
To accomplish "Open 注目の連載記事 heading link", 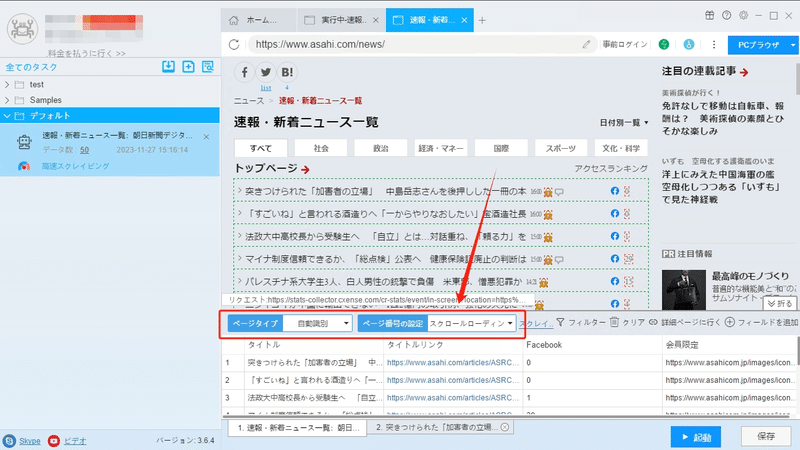I will pos(705,71).
